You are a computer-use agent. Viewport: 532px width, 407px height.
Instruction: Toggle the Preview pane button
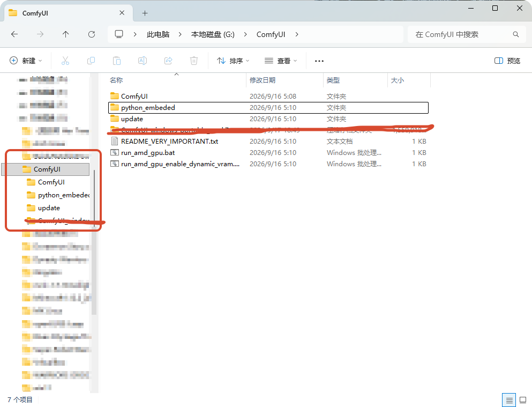(x=507, y=61)
